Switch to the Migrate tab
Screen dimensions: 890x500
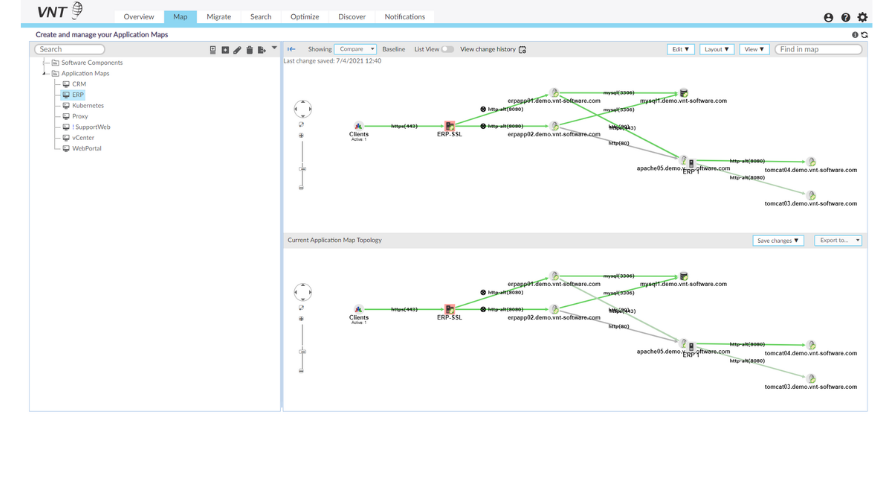(219, 17)
